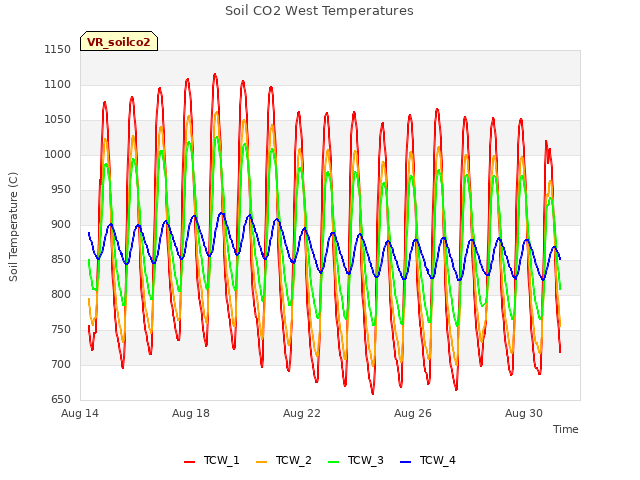The image size is (640, 480).
Task: Click the 750 y-axis tick label
Action: [61, 329]
